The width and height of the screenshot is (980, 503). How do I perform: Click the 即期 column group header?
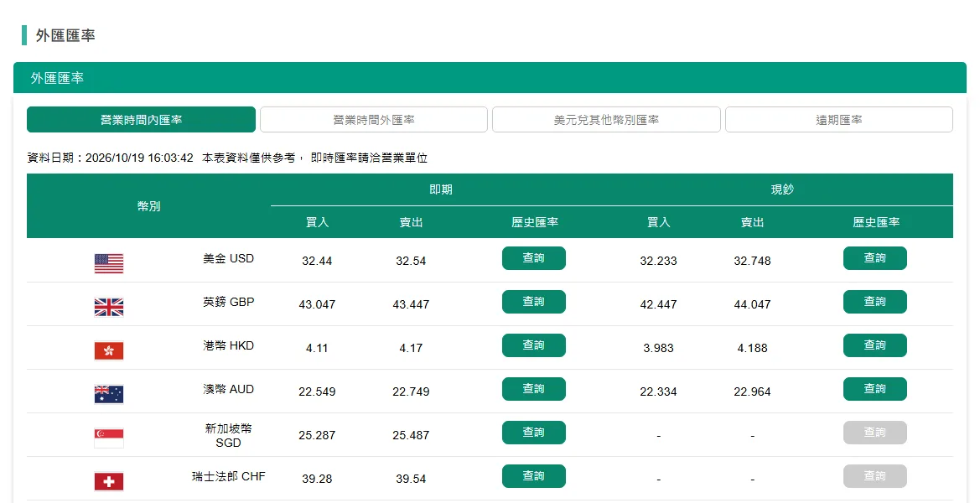point(441,189)
